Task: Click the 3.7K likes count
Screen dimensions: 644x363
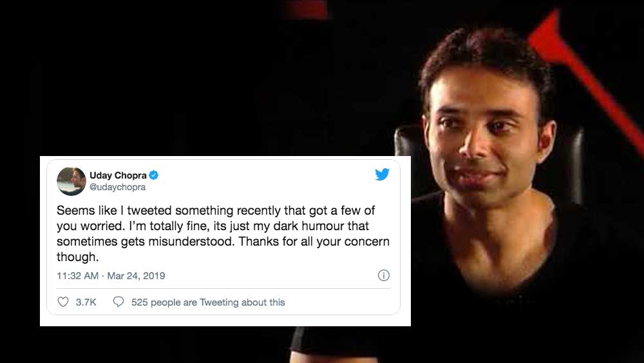Action: pos(86,302)
